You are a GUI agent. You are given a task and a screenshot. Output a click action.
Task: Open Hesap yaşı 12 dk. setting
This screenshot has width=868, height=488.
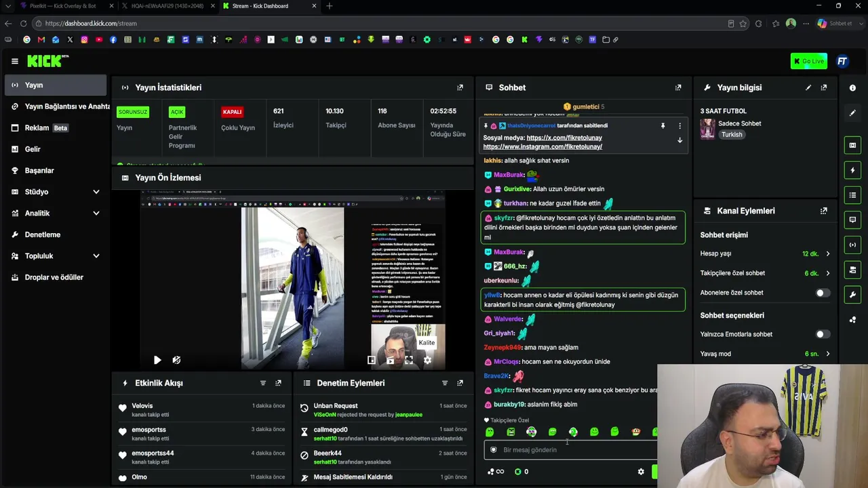coord(765,253)
